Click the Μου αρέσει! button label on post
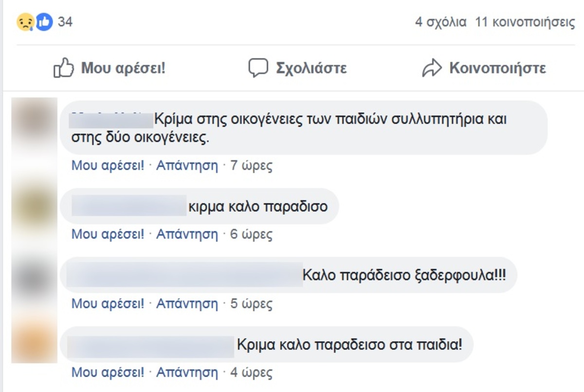The image size is (584, 392). click(123, 68)
